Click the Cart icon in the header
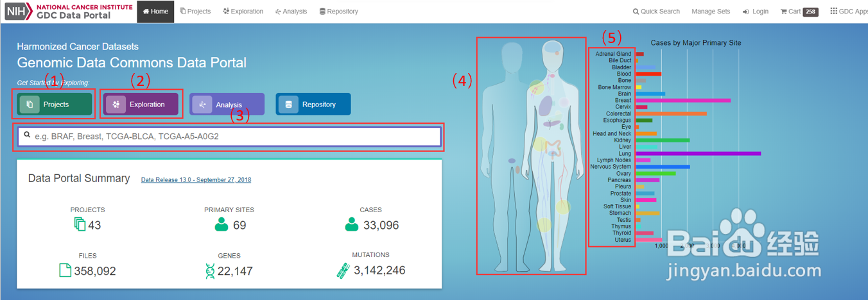 783,12
